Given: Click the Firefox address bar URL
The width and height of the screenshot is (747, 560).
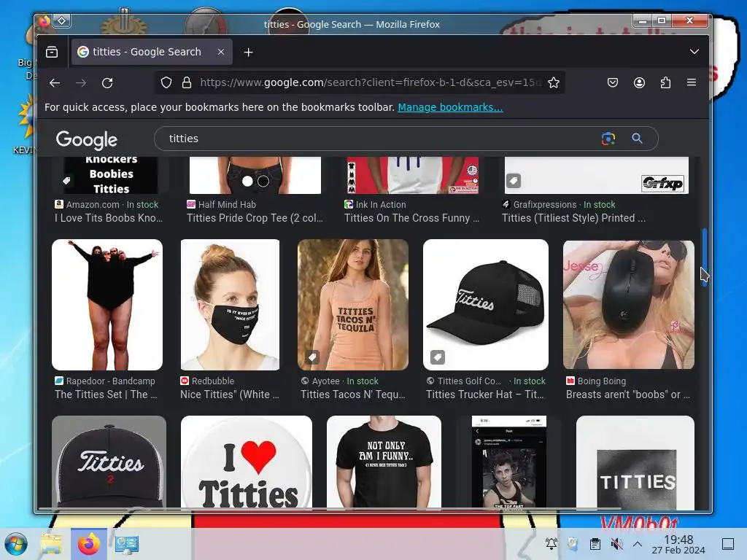Looking at the screenshot, I should (370, 82).
